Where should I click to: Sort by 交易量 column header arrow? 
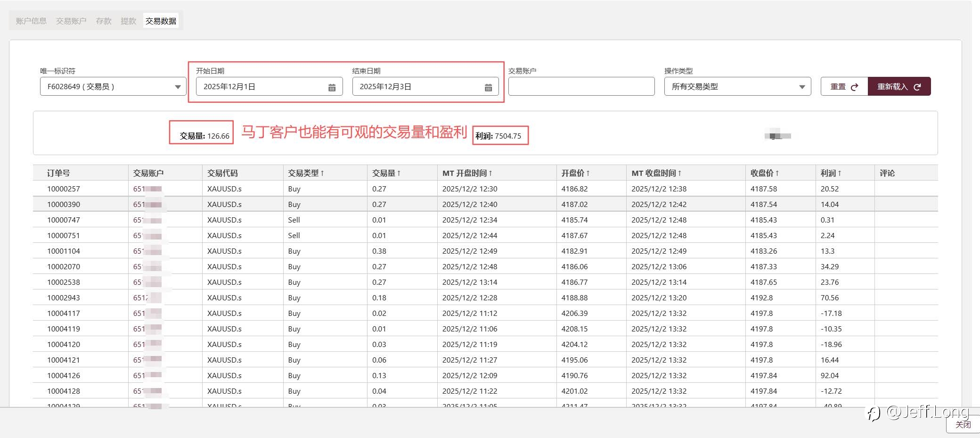(x=399, y=173)
